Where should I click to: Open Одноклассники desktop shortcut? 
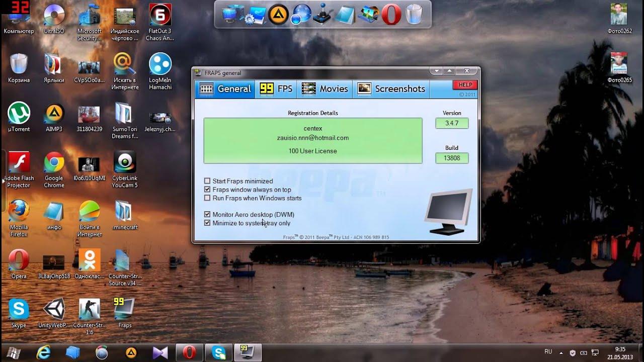90,264
